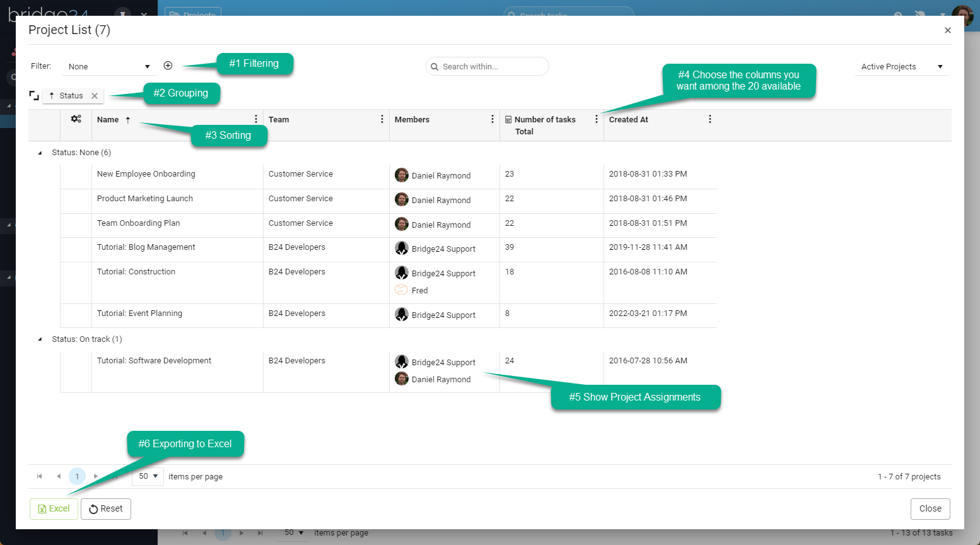This screenshot has width=980, height=545.
Task: Click Number of tasks column header
Action: 545,120
